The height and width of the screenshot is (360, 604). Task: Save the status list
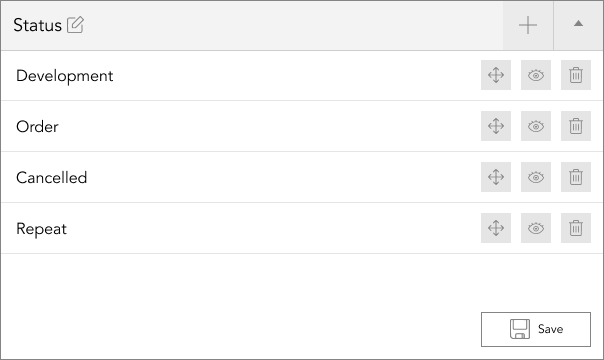[536, 329]
